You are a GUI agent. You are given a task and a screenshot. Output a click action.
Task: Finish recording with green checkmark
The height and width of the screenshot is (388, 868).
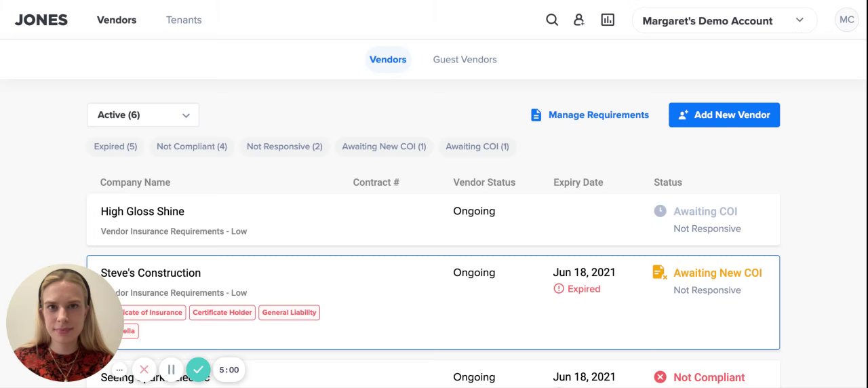tap(198, 370)
